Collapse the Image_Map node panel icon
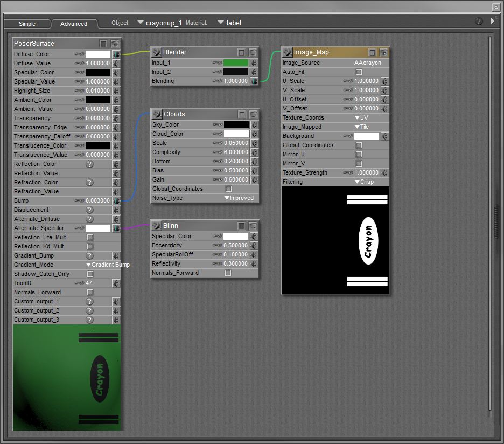The width and height of the screenshot is (504, 444). (x=372, y=52)
